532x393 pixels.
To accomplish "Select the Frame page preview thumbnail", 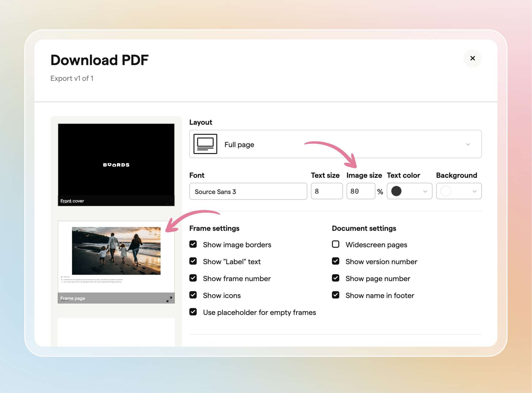I will [116, 262].
